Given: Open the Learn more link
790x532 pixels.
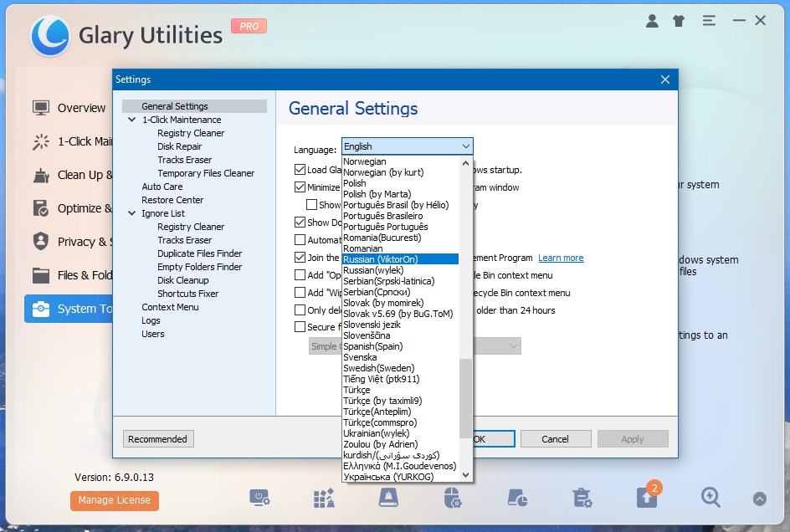Looking at the screenshot, I should click(x=561, y=258).
